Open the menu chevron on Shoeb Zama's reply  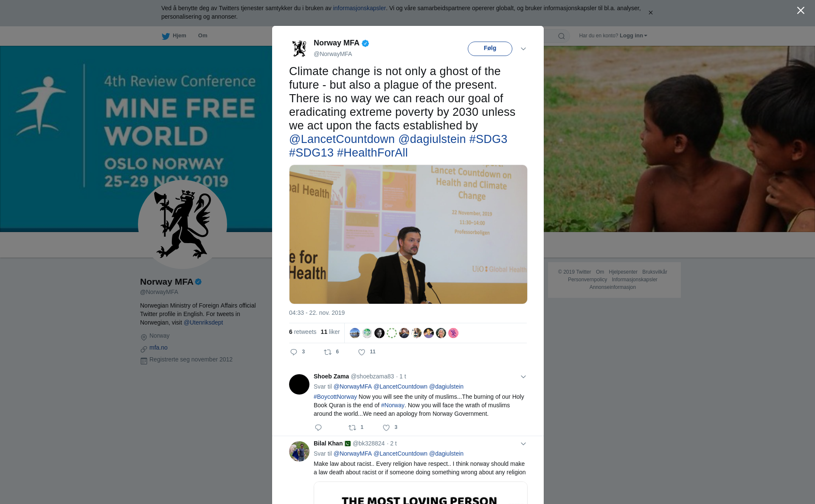pos(523,377)
